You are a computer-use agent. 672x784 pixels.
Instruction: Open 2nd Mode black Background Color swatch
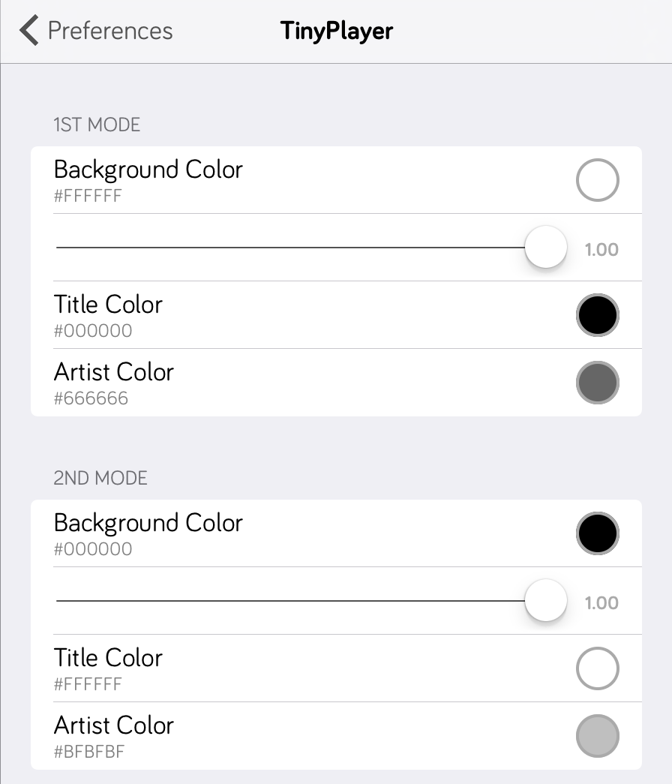click(x=597, y=533)
